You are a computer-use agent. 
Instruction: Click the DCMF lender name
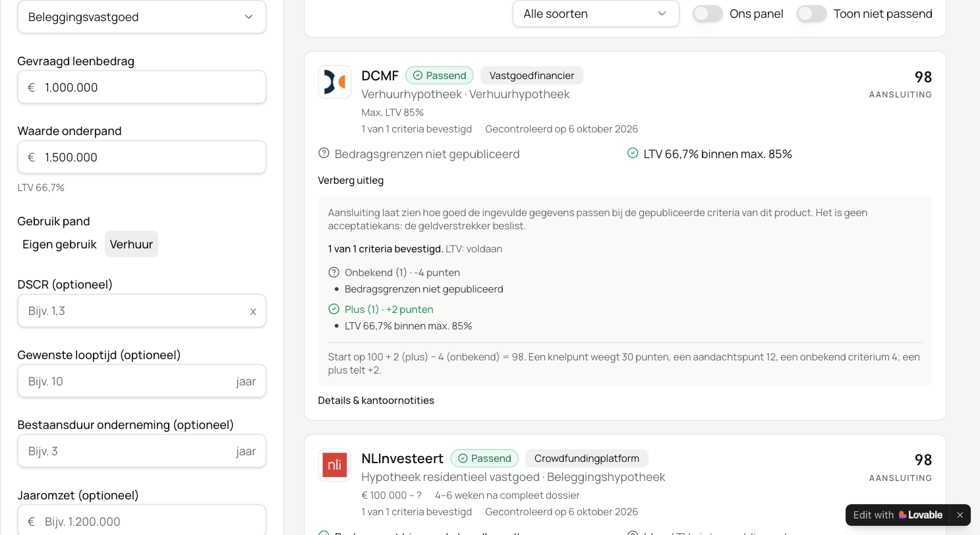[x=380, y=76]
